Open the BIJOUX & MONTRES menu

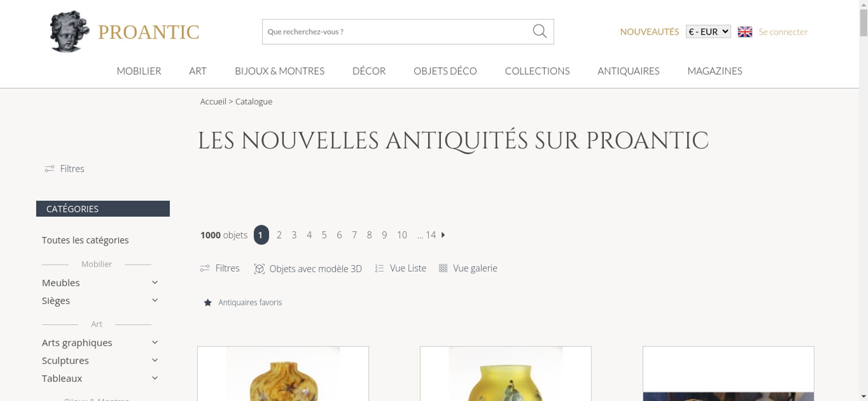point(279,71)
